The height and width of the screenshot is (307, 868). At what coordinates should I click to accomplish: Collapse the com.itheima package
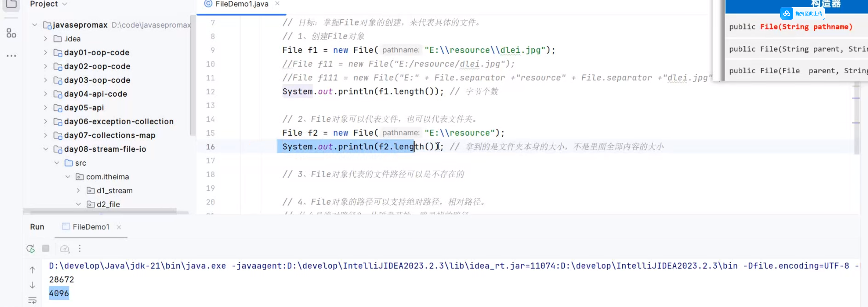[68, 177]
